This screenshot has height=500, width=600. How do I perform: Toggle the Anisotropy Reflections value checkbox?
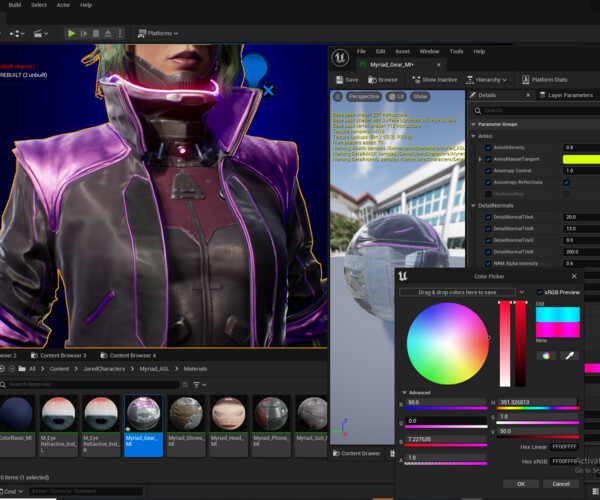pos(566,182)
